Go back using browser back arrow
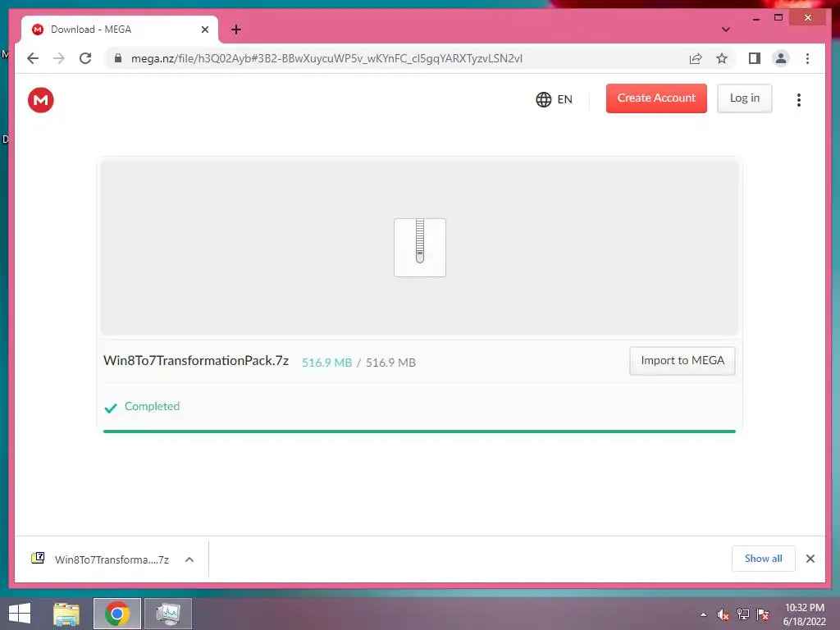 coord(33,58)
